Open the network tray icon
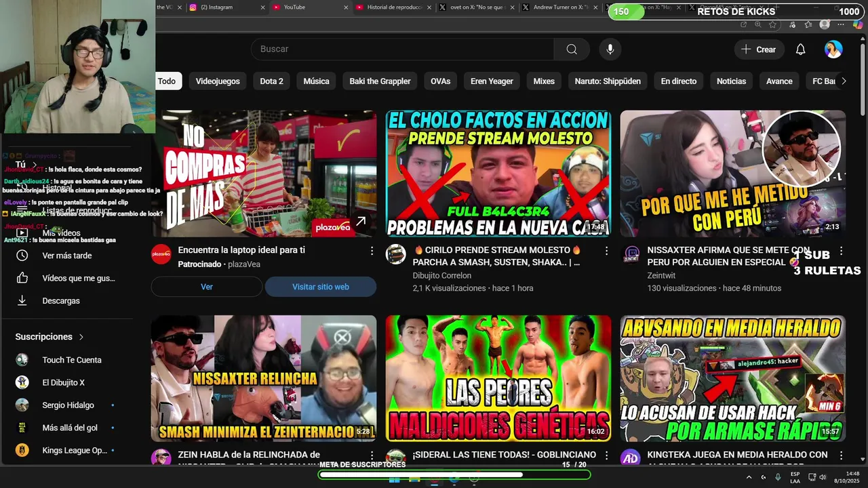The width and height of the screenshot is (868, 488). tap(812, 477)
